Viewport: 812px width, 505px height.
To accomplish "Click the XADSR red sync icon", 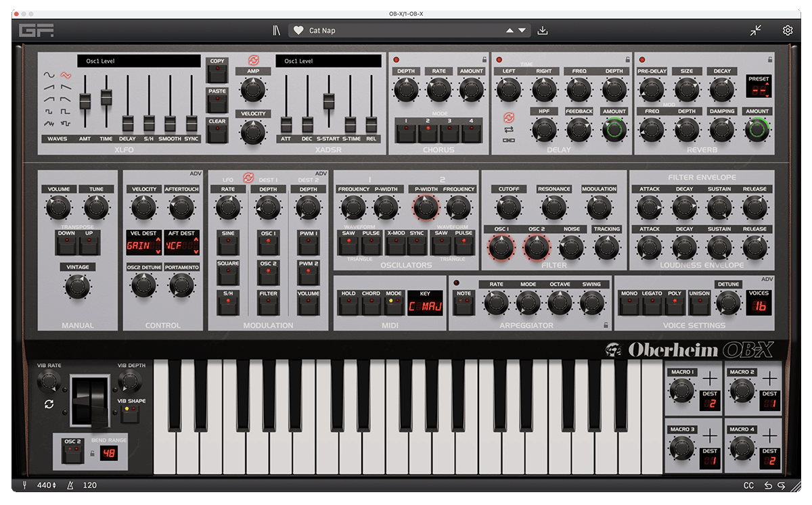I will (253, 60).
